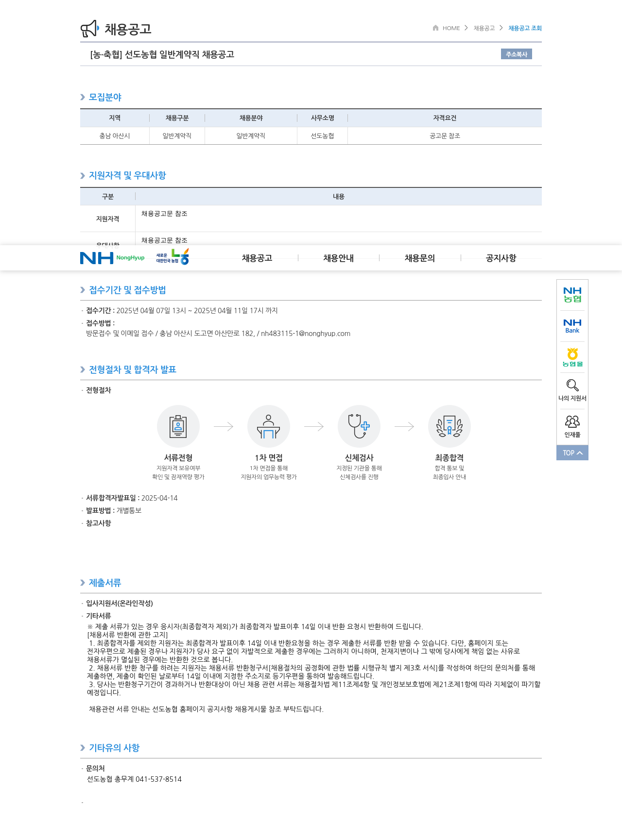This screenshot has height=840, width=622.
Task: Click the chevron icon beside 지원자격 및 우대사항
Action: [x=83, y=176]
